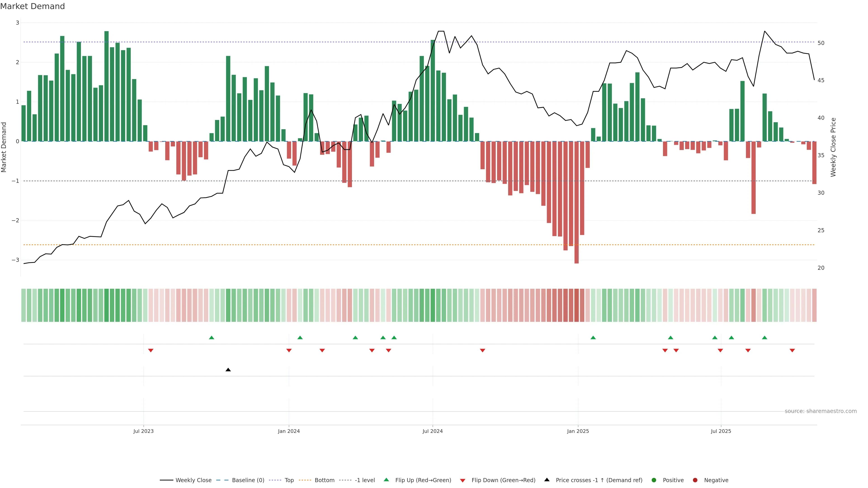Click Flip Down red triangle legend icon
The height and width of the screenshot is (488, 868).
coord(463,480)
